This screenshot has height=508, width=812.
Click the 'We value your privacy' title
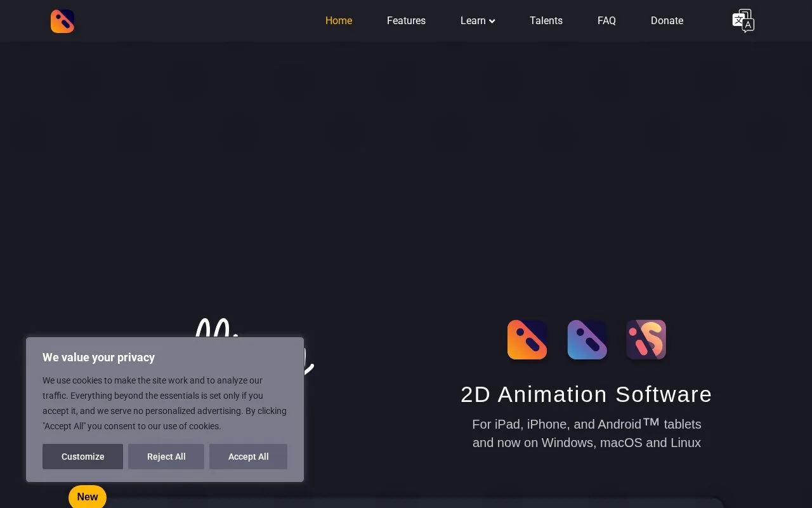tap(98, 358)
